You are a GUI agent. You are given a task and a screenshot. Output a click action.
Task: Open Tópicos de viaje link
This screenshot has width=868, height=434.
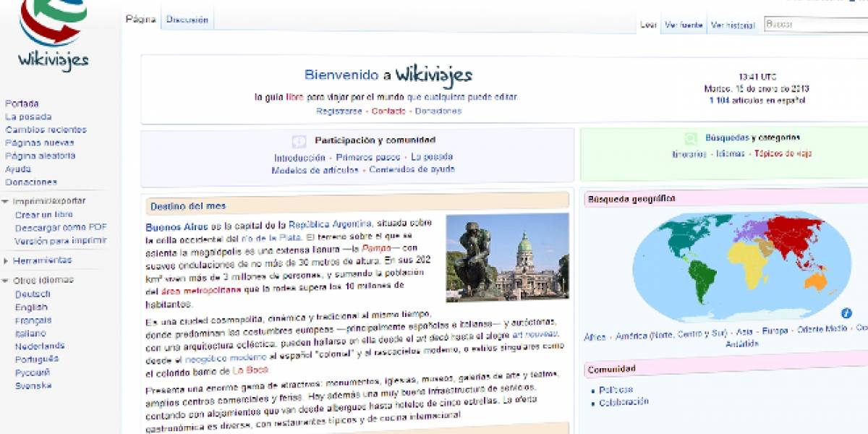[x=783, y=153]
